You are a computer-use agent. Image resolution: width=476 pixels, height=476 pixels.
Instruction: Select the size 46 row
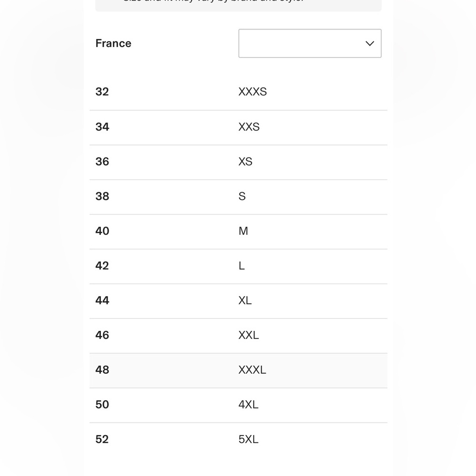point(102,336)
